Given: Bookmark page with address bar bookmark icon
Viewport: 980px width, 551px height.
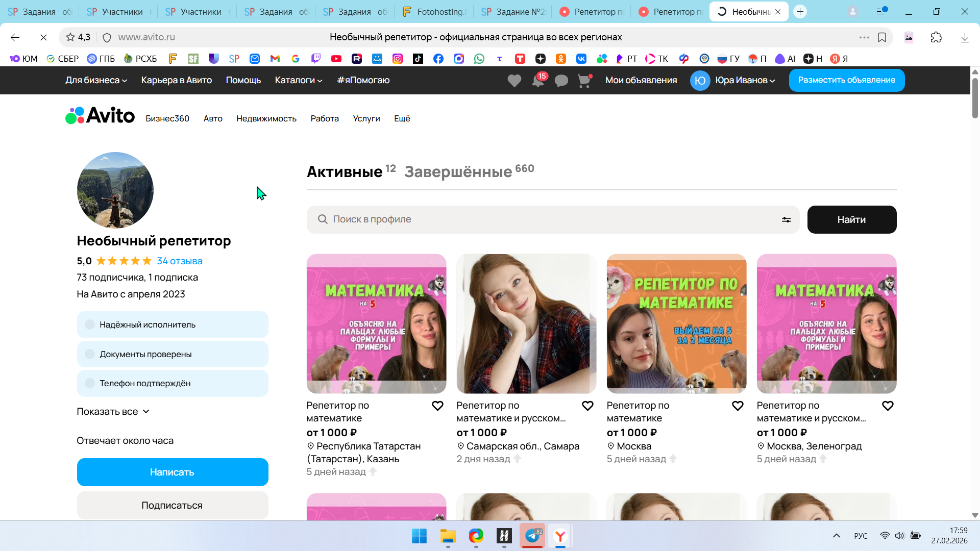Looking at the screenshot, I should [882, 37].
